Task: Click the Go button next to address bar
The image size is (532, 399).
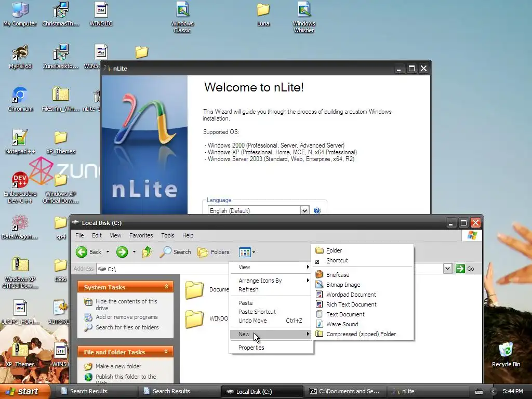Action: tap(465, 269)
